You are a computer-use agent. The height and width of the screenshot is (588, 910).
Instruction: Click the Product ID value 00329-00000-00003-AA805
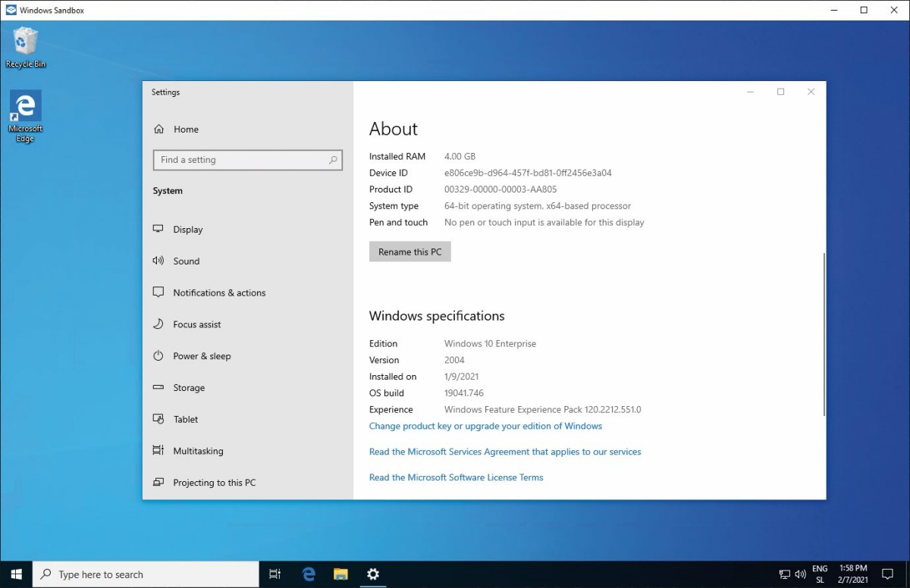coord(500,189)
